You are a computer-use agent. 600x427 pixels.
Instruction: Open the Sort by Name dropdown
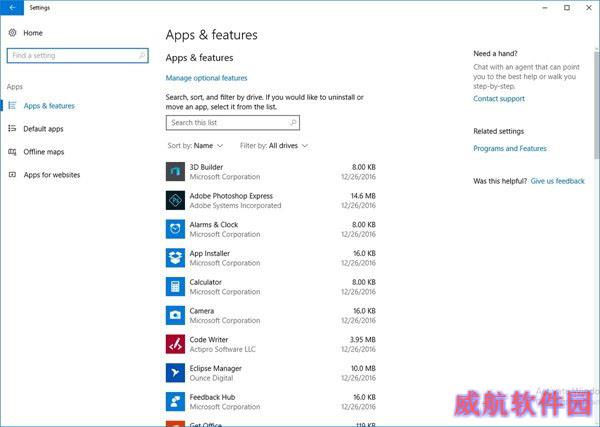[x=195, y=145]
